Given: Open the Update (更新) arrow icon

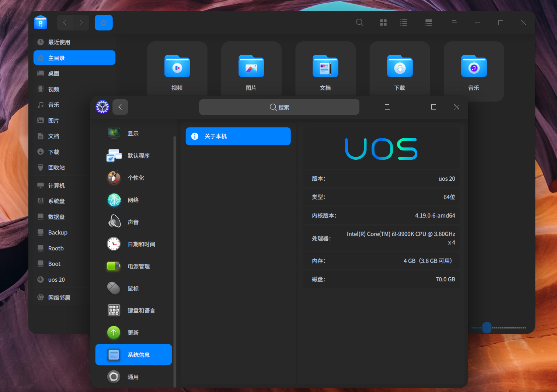Looking at the screenshot, I should (x=114, y=333).
